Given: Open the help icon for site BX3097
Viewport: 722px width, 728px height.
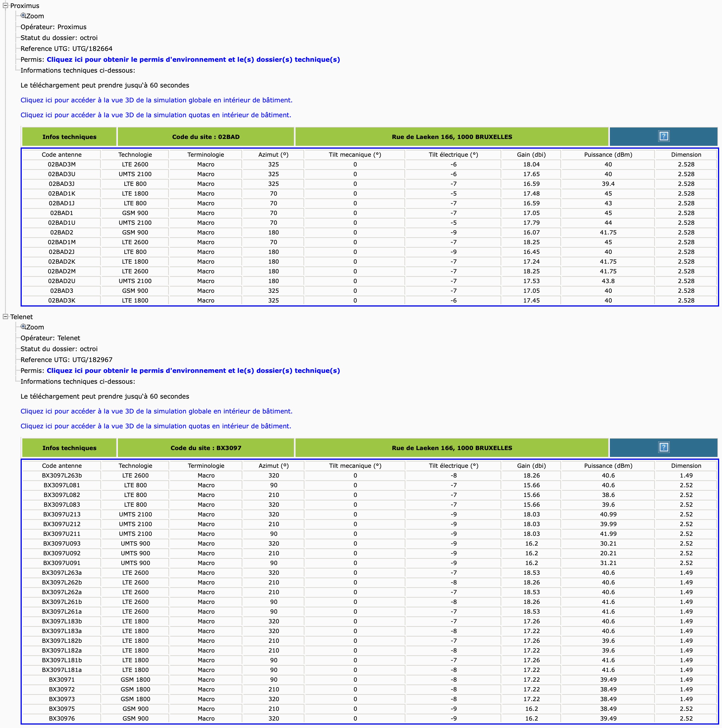Looking at the screenshot, I should 664,447.
